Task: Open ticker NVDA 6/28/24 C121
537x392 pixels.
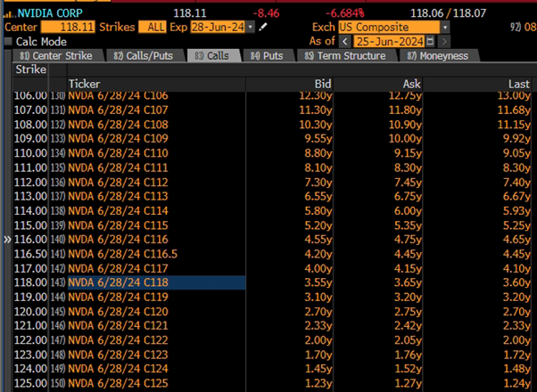Action: (x=118, y=326)
